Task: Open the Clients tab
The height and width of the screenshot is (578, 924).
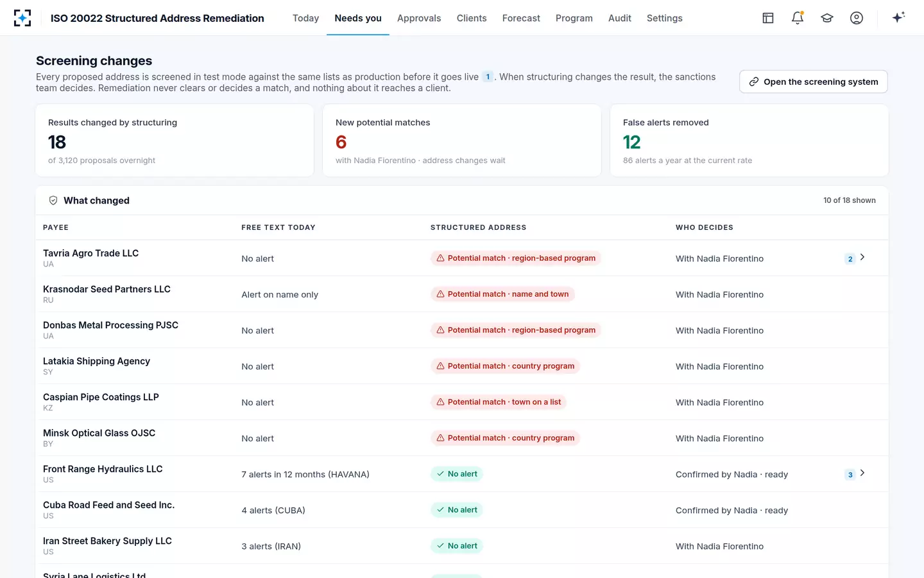Action: [472, 18]
